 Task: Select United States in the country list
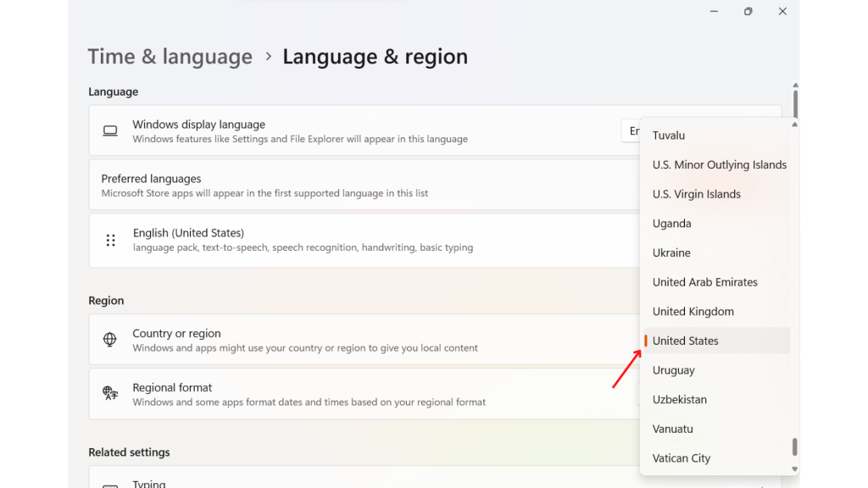717,341
